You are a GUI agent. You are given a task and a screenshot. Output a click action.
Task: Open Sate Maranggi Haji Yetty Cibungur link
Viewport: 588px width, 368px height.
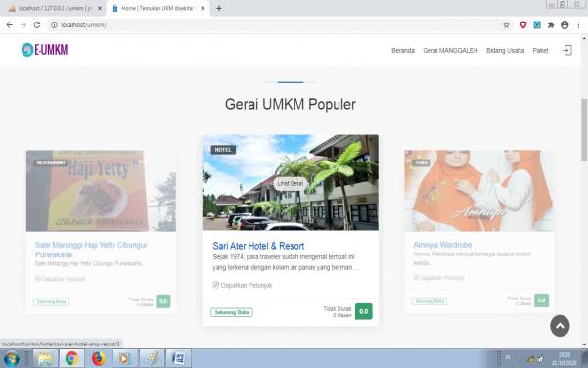(91, 250)
